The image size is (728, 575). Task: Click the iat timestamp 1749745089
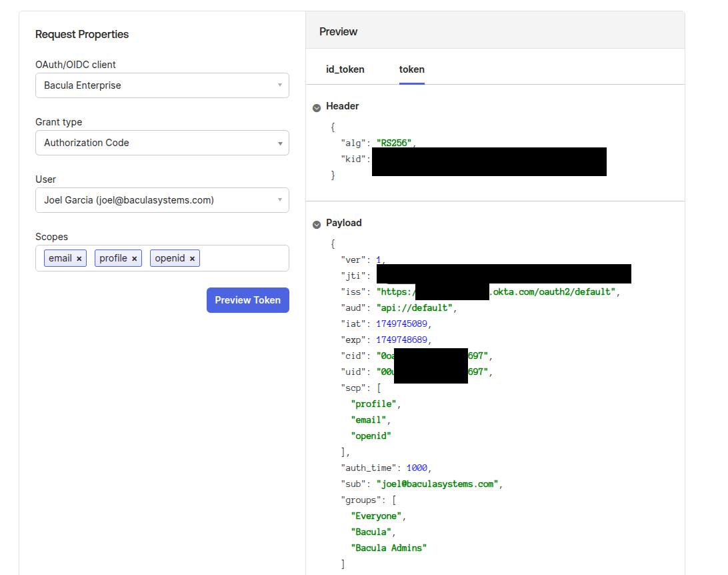[402, 324]
